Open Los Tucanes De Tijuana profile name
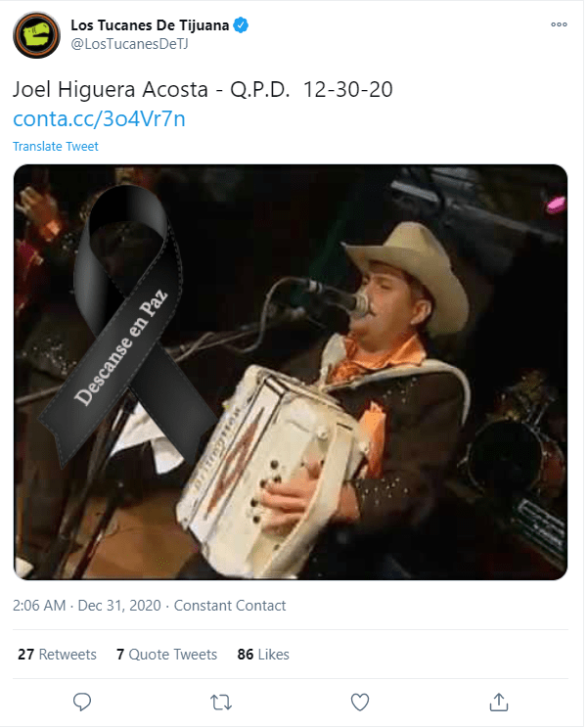 pyautogui.click(x=150, y=25)
